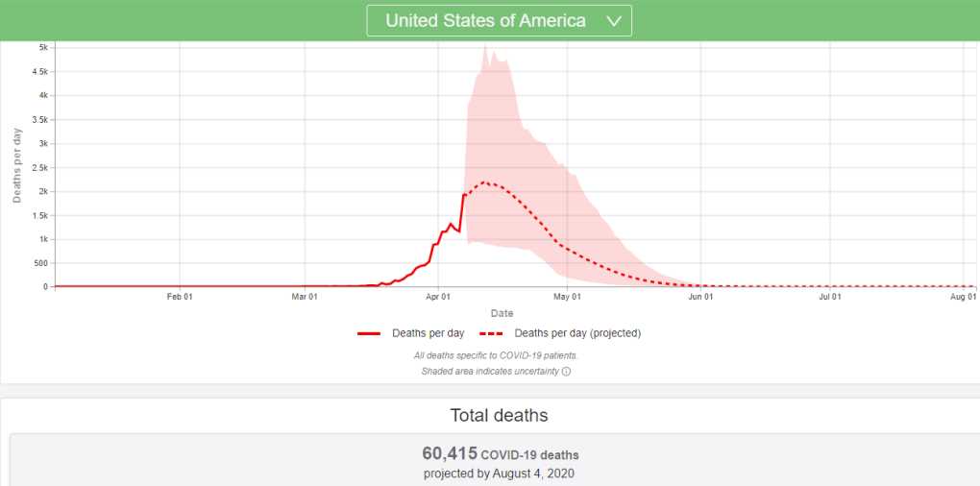Click the 'May 01' date axis label

568,298
